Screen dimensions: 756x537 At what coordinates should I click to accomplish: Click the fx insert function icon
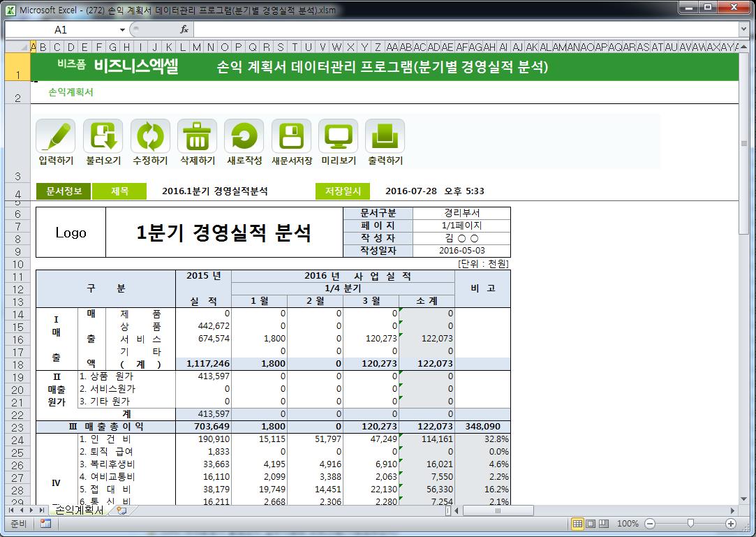point(184,30)
